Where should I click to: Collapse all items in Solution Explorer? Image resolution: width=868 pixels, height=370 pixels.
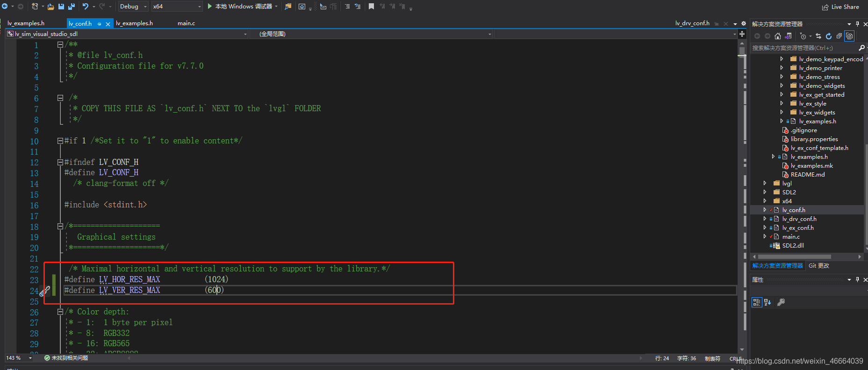pos(839,36)
